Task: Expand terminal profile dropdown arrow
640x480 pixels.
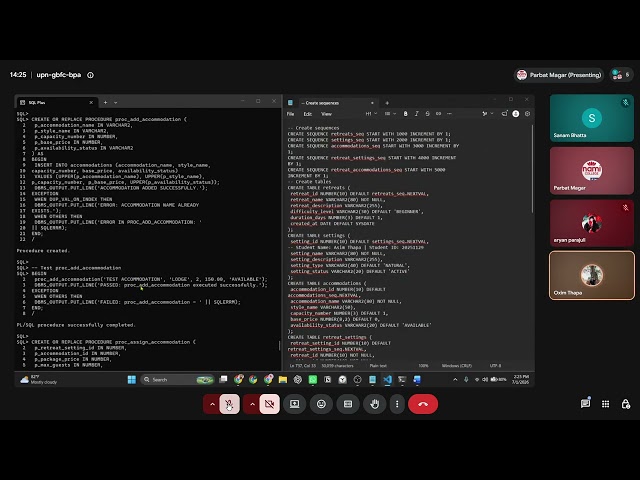Action: 116,102
